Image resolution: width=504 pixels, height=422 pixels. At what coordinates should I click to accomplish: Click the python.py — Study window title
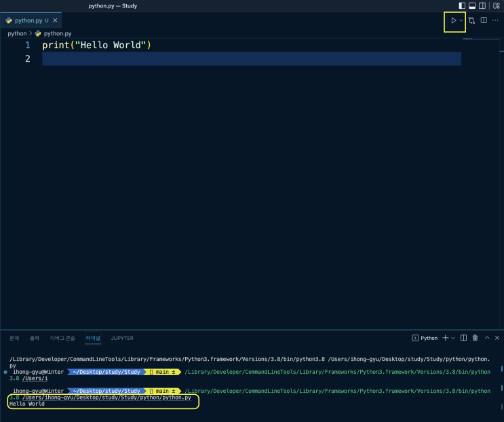(113, 6)
